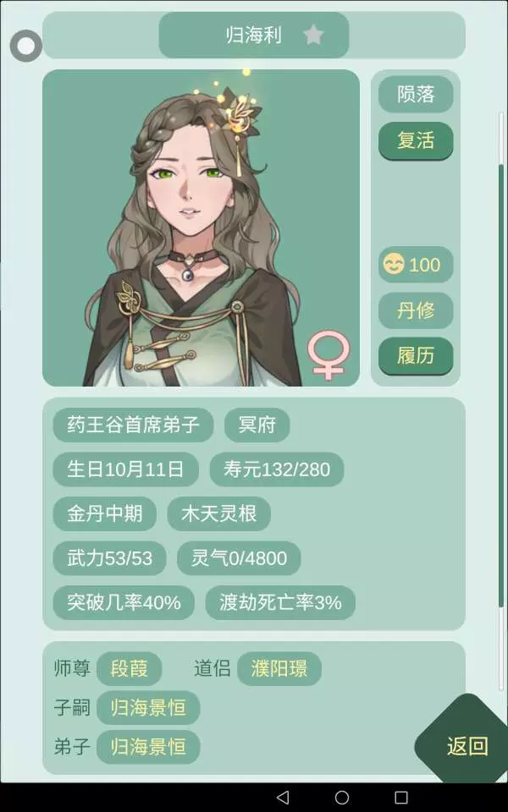Open 归海景恒 under 子嗣
The height and width of the screenshot is (812, 508).
148,707
